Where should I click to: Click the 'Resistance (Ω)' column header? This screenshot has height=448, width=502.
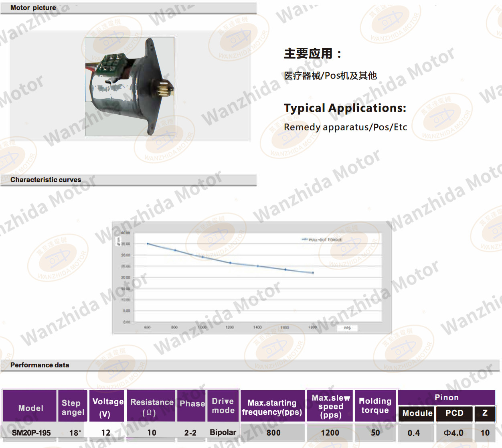(152, 406)
